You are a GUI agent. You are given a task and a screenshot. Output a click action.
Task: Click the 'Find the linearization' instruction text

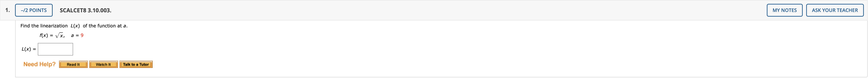tap(44, 26)
